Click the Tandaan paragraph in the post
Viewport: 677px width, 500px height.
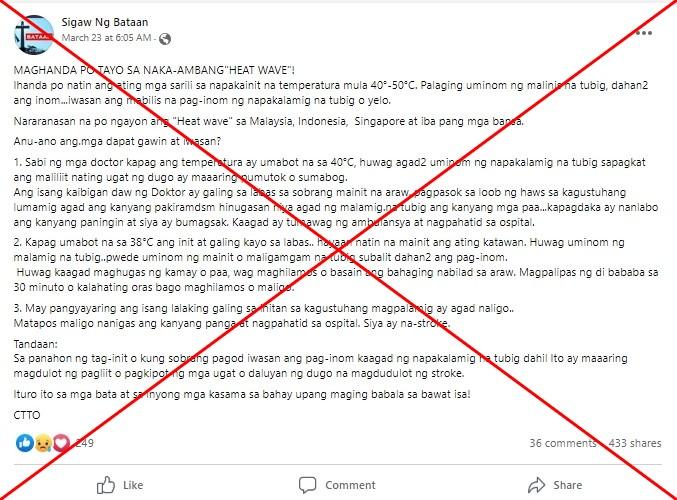[x=320, y=359]
